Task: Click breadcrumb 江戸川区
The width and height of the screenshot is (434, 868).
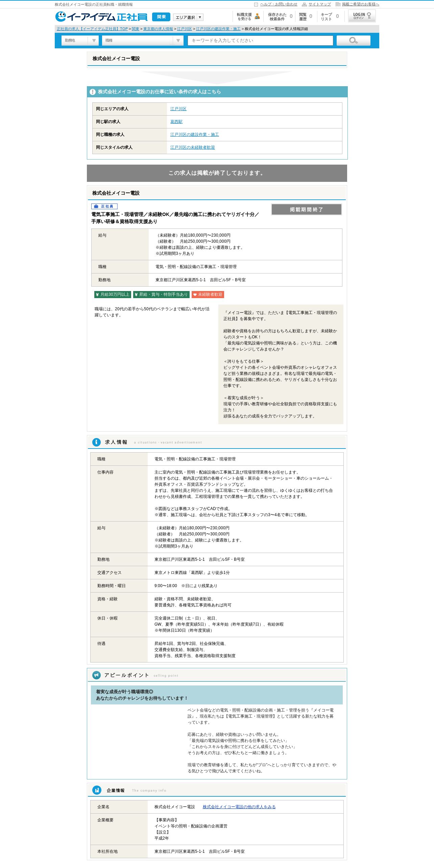Action: (x=184, y=29)
